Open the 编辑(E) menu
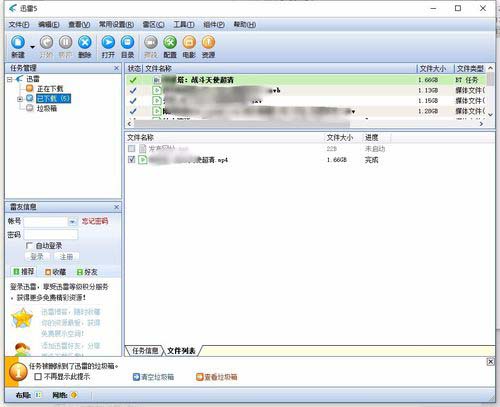This screenshot has height=407, width=500. click(x=49, y=25)
